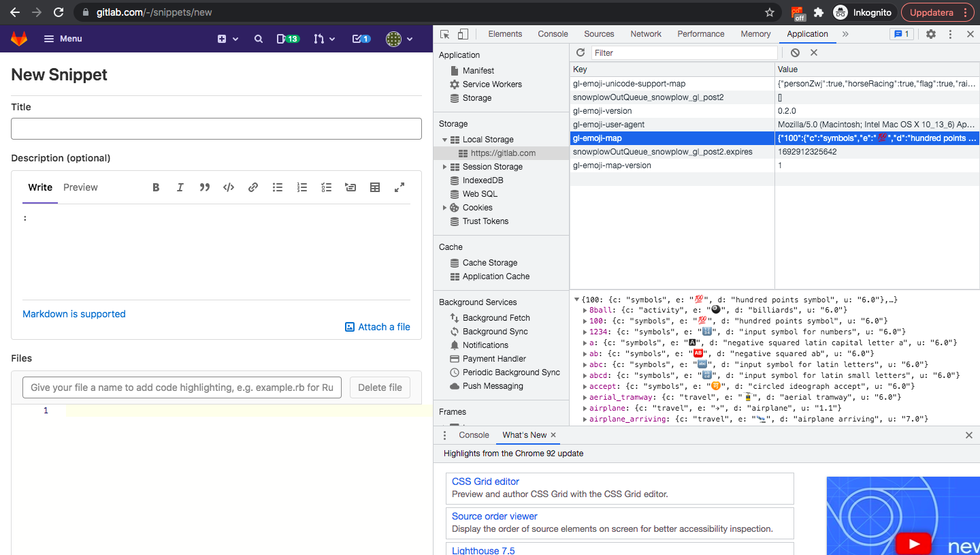Add a task list to description
980x555 pixels.
pos(327,187)
